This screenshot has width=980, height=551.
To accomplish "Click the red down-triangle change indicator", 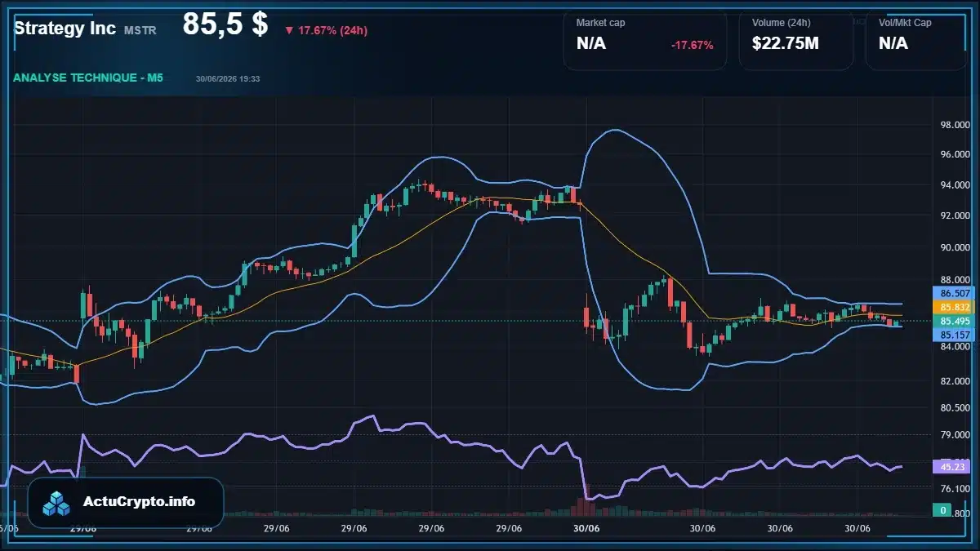I will pyautogui.click(x=289, y=31).
